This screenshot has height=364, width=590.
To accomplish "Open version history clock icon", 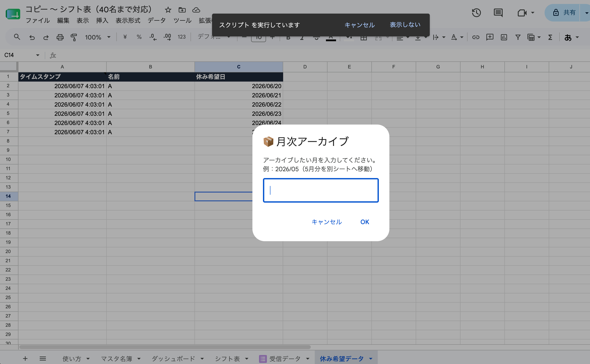I will tap(476, 12).
